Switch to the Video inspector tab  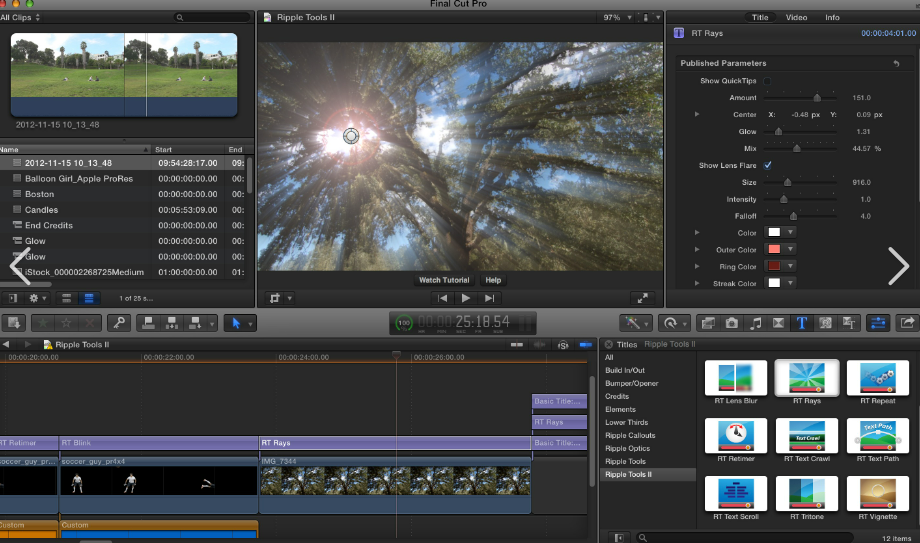796,18
